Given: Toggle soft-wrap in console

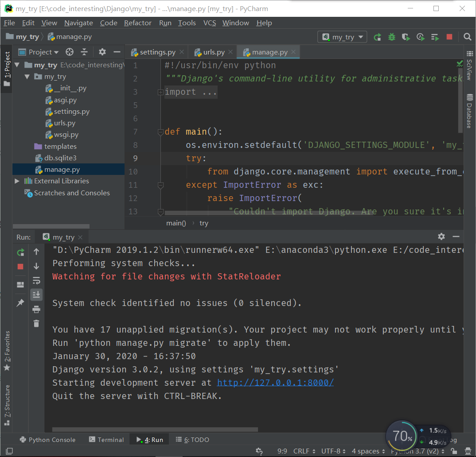Looking at the screenshot, I should click(36, 280).
